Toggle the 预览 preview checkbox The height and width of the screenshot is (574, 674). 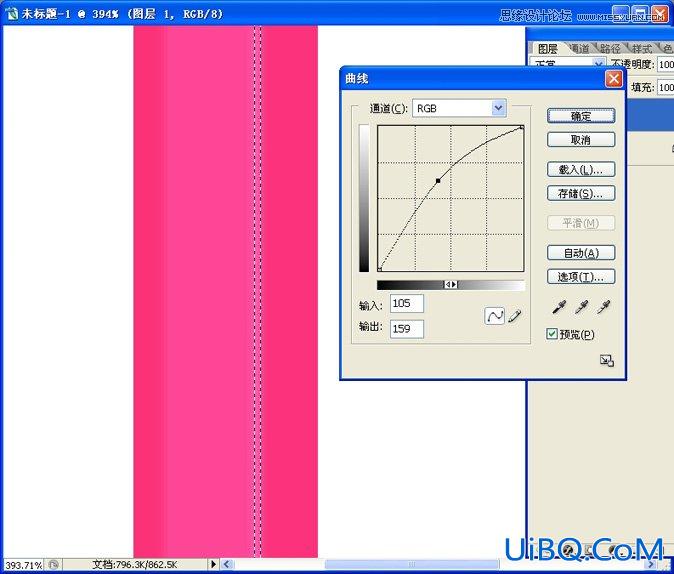point(552,334)
